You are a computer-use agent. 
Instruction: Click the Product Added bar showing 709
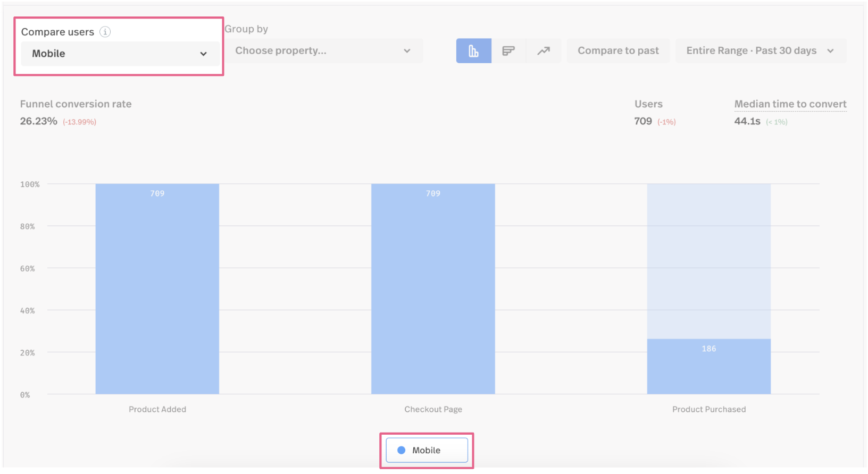click(157, 290)
